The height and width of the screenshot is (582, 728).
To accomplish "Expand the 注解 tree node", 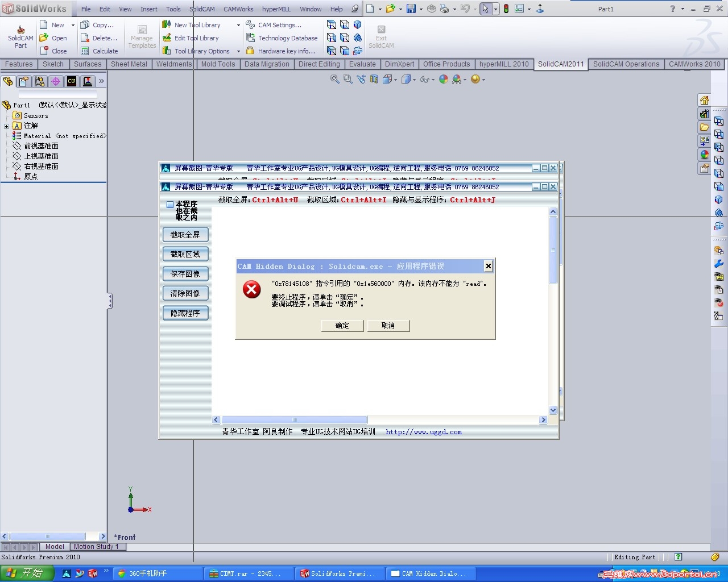I will pos(6,126).
